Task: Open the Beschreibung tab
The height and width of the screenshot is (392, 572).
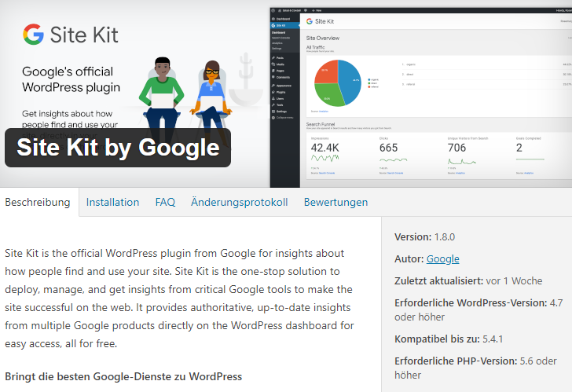Action: (x=38, y=202)
